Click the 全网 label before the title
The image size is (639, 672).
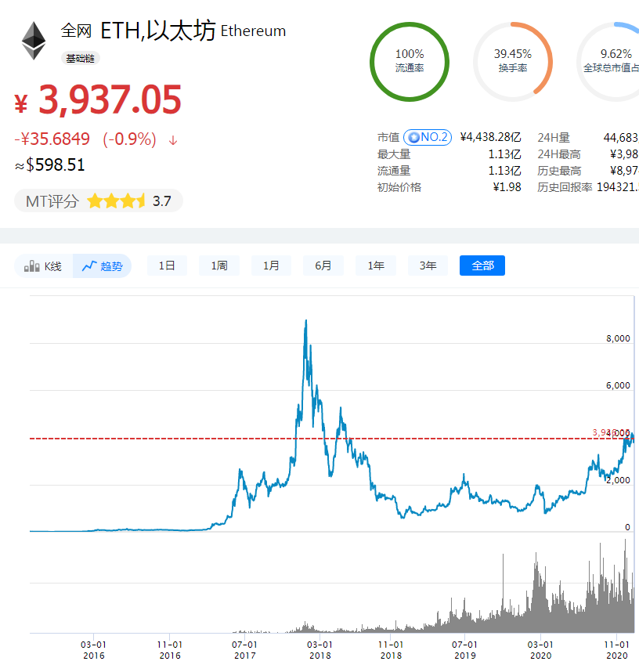click(x=76, y=31)
